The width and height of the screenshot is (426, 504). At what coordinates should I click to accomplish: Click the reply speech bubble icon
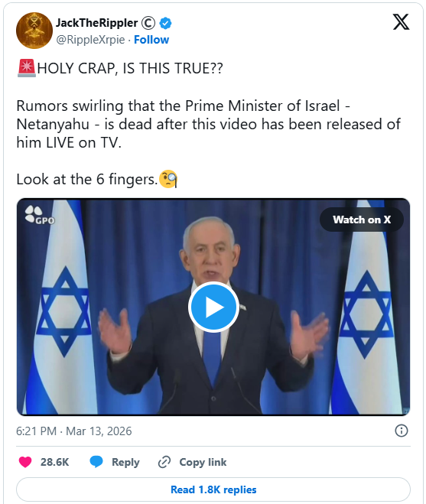(x=96, y=462)
